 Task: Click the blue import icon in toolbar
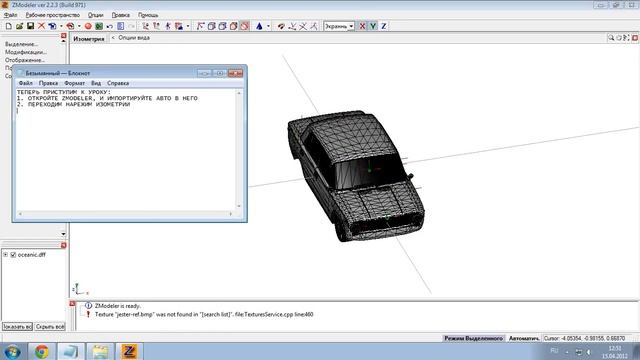pyautogui.click(x=52, y=26)
